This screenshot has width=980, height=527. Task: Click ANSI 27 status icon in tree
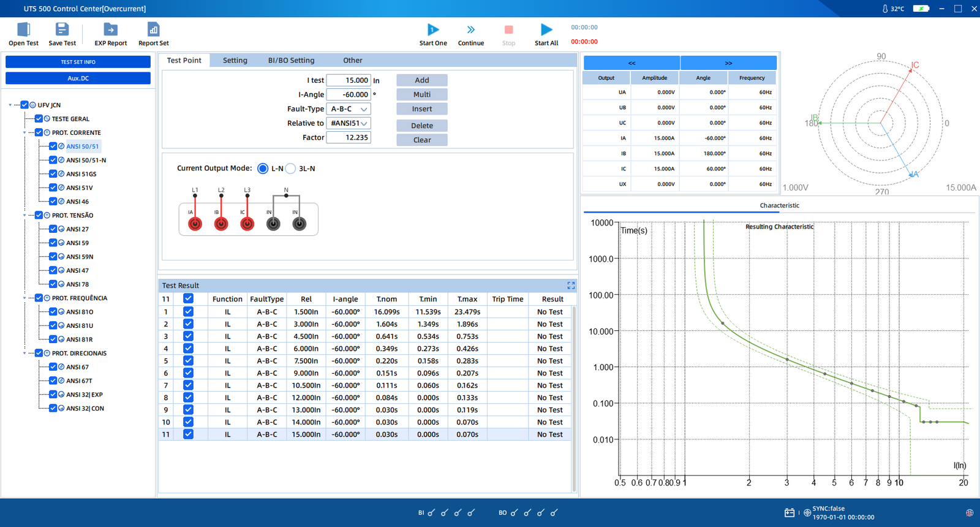pos(61,229)
